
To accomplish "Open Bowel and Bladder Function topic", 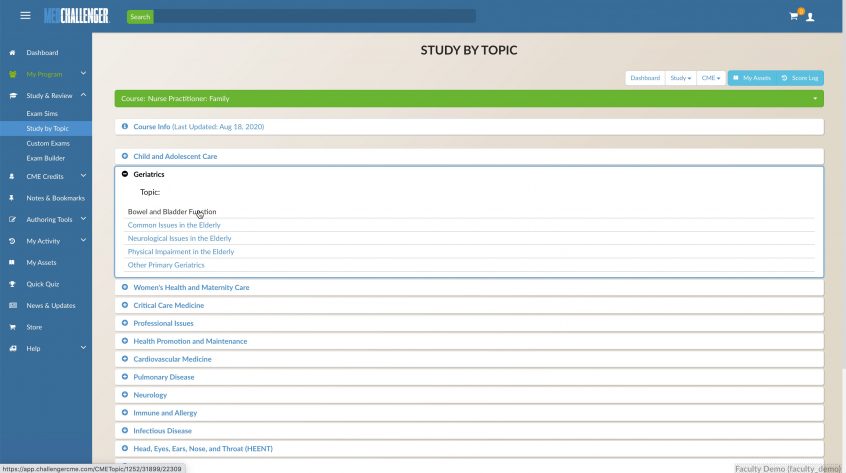I will 172,212.
